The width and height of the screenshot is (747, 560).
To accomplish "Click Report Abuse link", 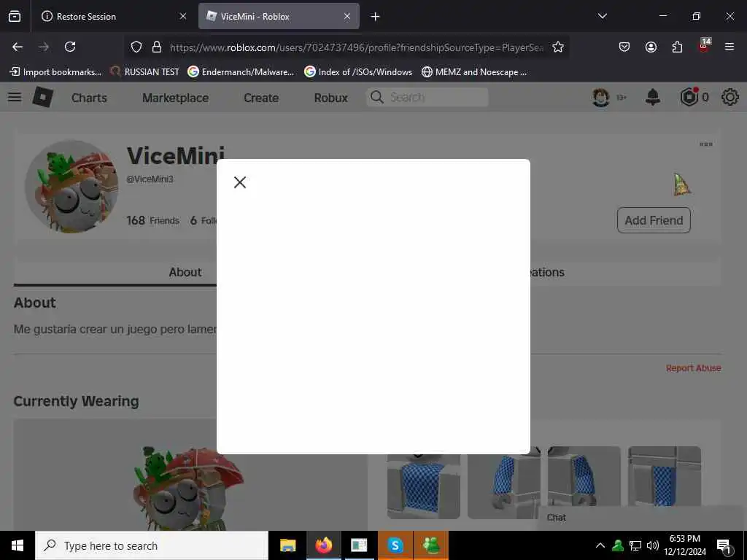I will tap(693, 368).
